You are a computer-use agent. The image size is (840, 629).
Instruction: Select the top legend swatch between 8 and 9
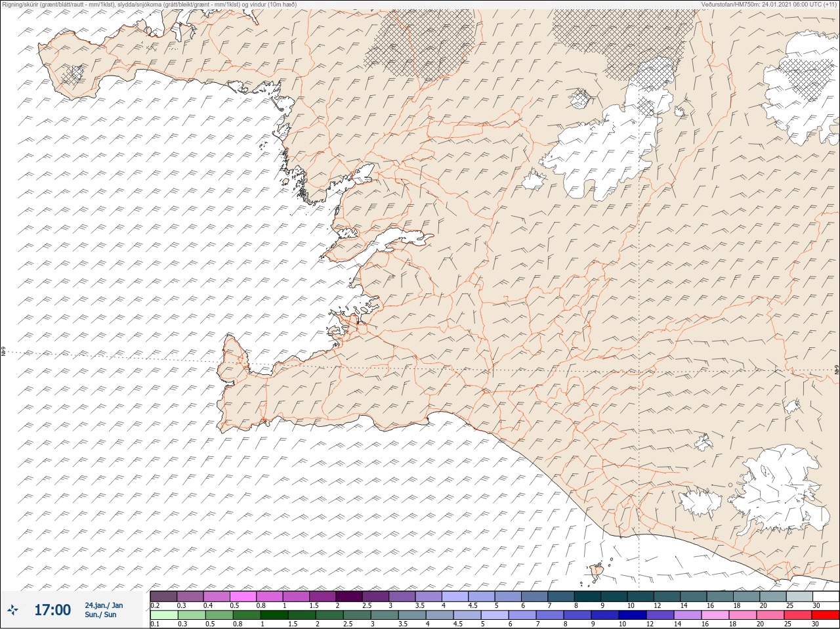click(x=587, y=596)
